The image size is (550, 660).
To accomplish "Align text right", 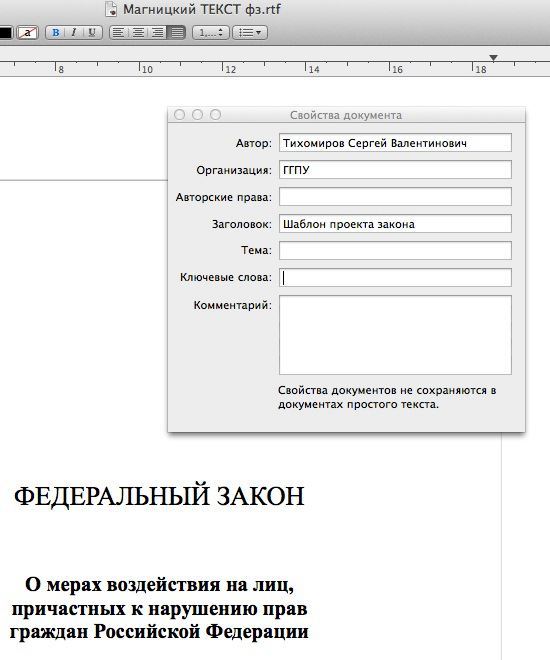I will coord(157,32).
